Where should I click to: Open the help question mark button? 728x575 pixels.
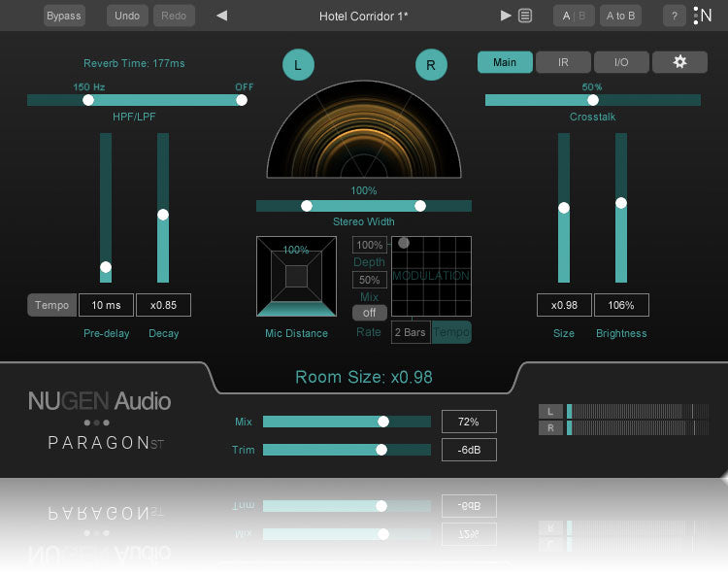pyautogui.click(x=675, y=16)
